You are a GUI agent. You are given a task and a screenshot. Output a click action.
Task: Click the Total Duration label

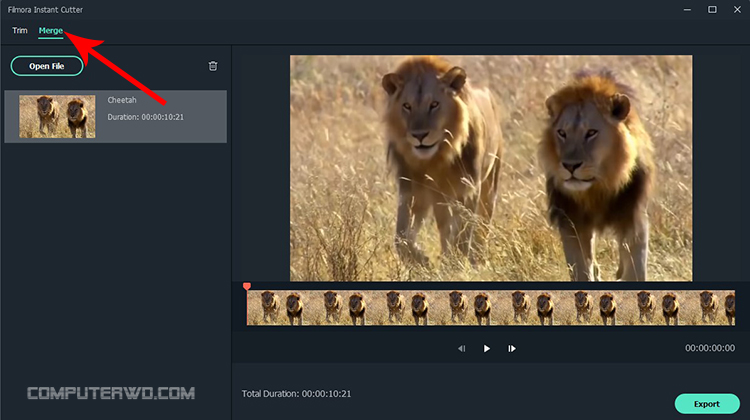(x=296, y=394)
